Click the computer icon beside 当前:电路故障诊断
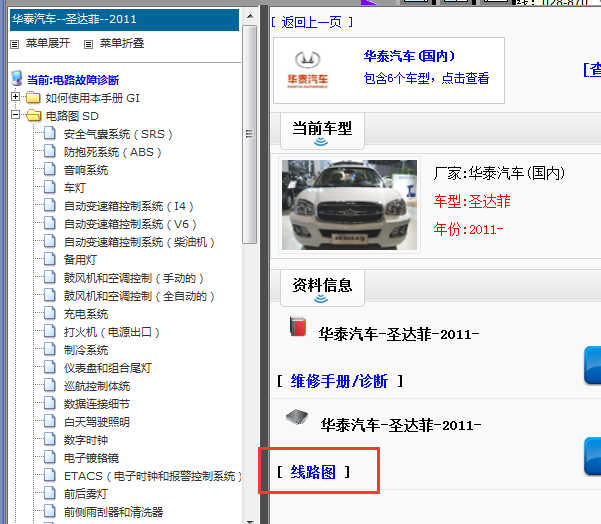This screenshot has width=601, height=524. [x=16, y=78]
